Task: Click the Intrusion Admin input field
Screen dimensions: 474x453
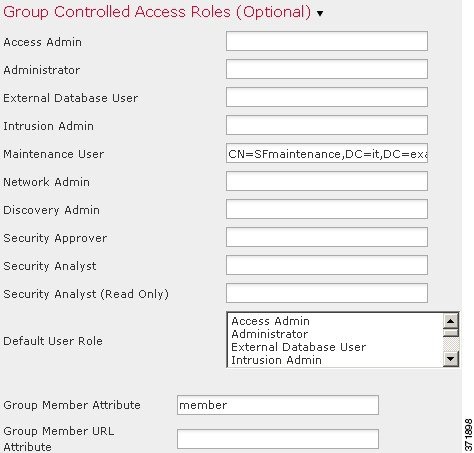Action: pyautogui.click(x=327, y=125)
